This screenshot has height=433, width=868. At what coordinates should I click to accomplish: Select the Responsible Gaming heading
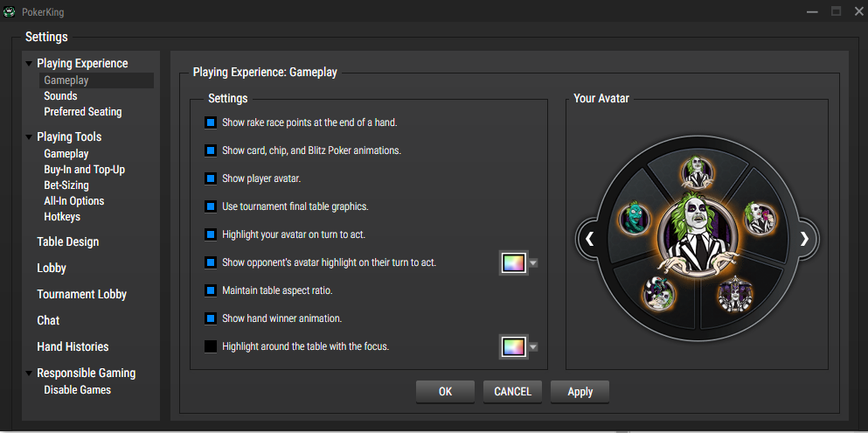(x=86, y=374)
